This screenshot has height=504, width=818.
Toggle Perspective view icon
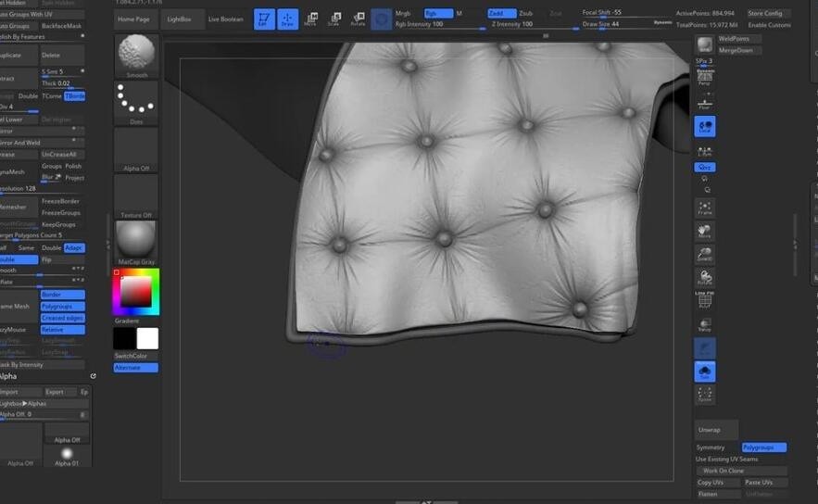click(705, 79)
